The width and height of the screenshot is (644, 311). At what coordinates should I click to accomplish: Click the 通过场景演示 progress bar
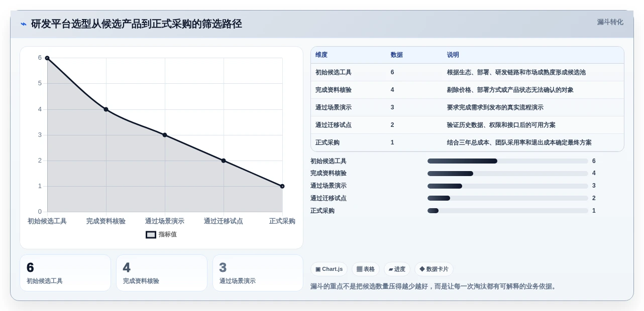tap(508, 186)
